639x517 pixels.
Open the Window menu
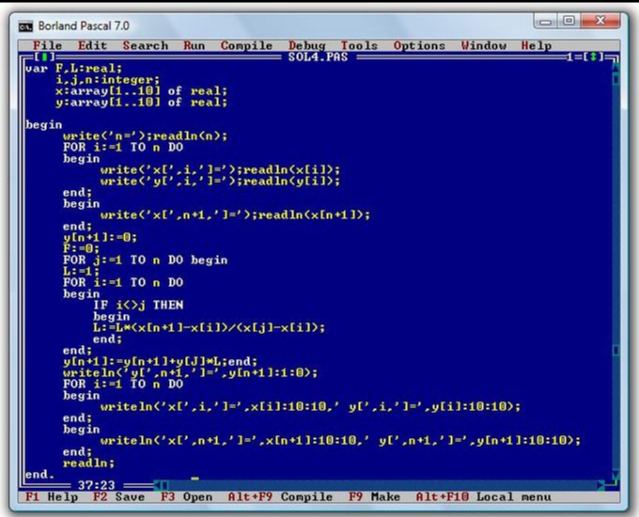click(x=484, y=46)
